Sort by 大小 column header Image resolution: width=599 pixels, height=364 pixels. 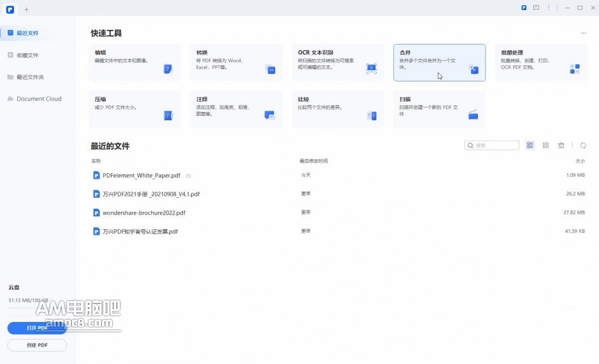[581, 161]
